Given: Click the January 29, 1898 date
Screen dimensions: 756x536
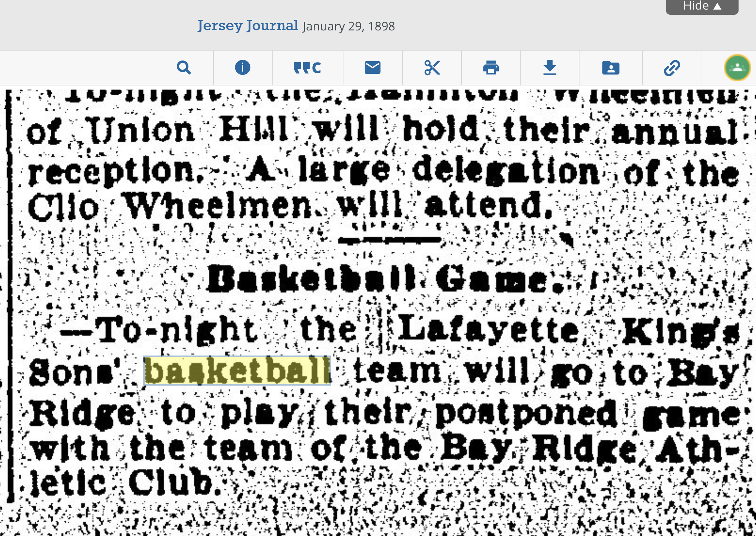Looking at the screenshot, I should [x=349, y=27].
